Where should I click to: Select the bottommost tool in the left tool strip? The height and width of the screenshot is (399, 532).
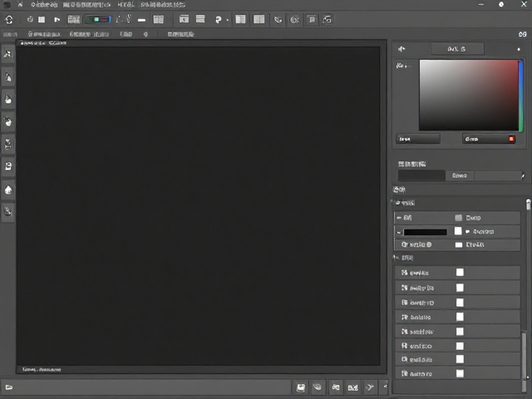click(7, 211)
